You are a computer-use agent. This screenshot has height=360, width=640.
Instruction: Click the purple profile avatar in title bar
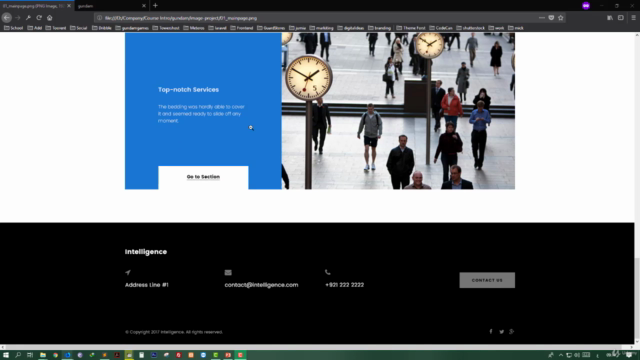586,6
